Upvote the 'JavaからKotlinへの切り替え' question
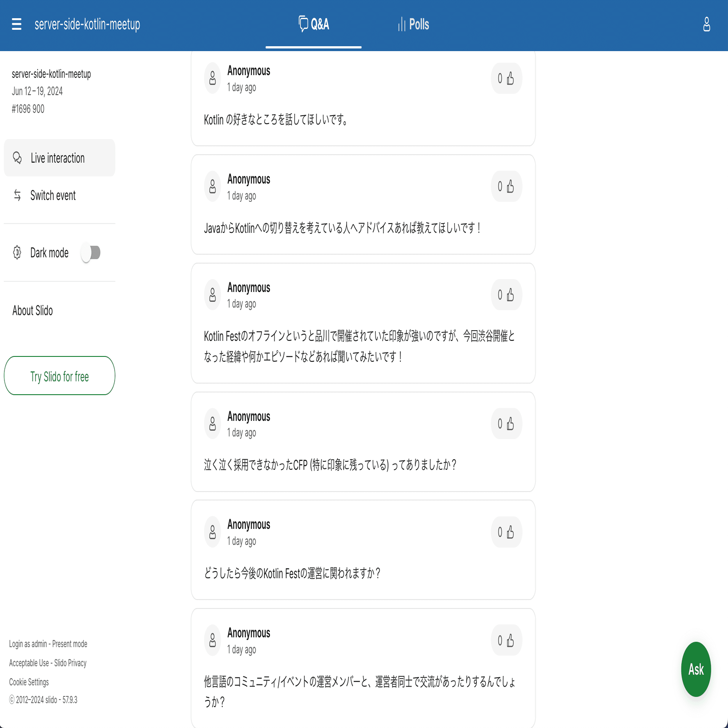Image resolution: width=728 pixels, height=728 pixels. click(x=506, y=186)
